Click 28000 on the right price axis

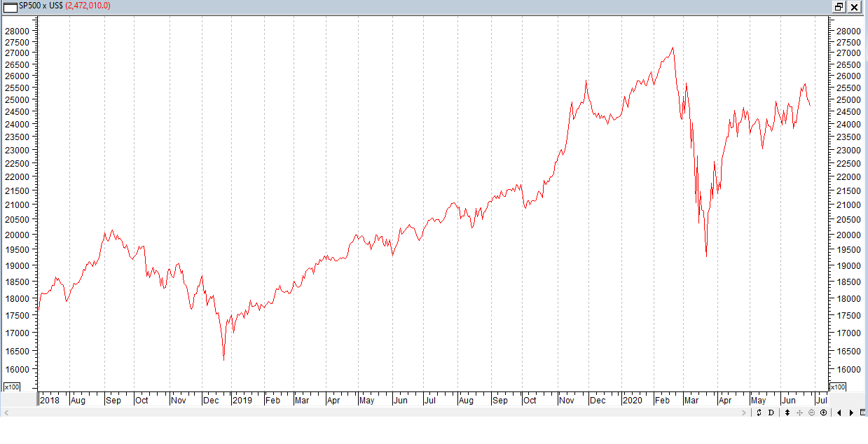847,31
